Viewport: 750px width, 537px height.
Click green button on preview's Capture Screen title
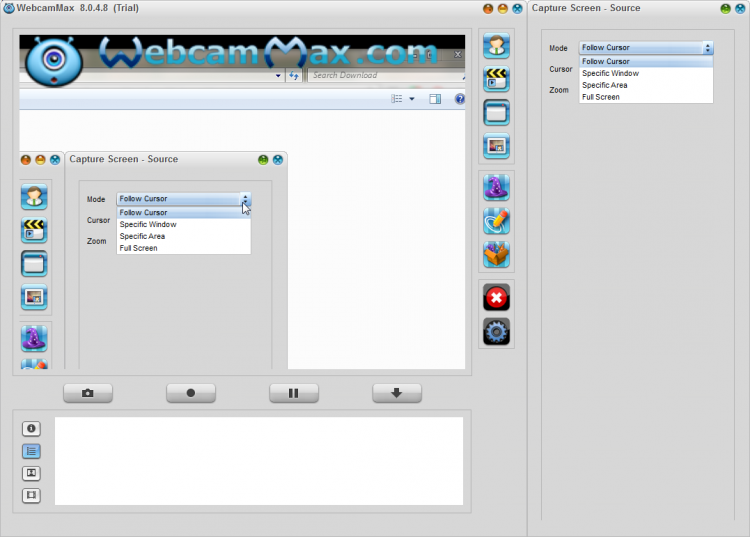pyautogui.click(x=263, y=160)
